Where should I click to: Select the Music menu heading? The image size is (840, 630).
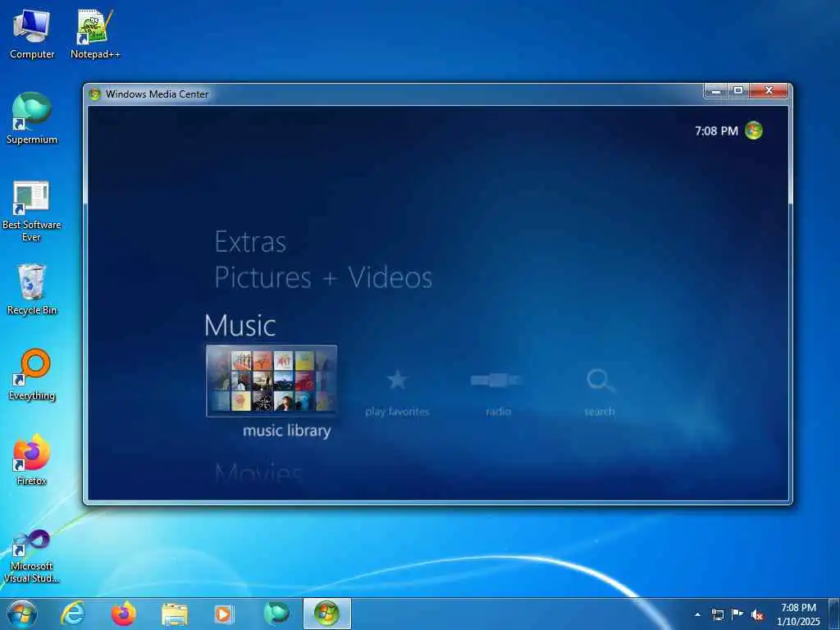[x=240, y=325]
